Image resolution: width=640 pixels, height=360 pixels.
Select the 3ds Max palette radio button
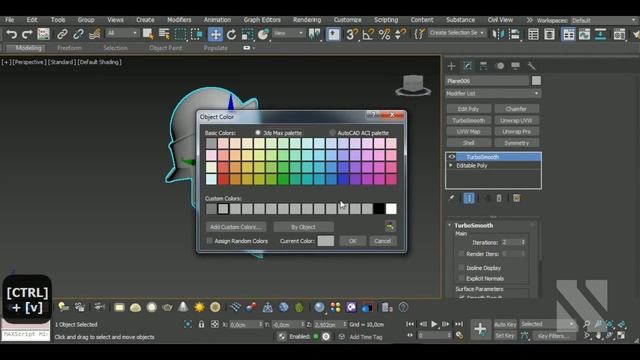258,133
